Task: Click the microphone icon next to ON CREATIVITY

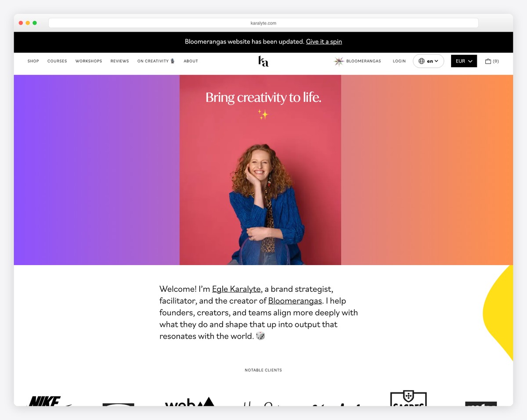Action: 172,61
